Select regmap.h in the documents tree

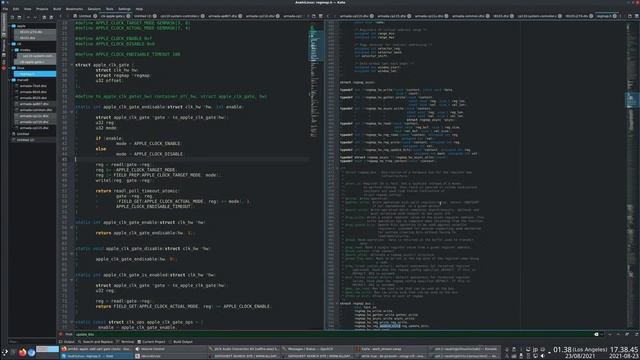[x=35, y=74]
